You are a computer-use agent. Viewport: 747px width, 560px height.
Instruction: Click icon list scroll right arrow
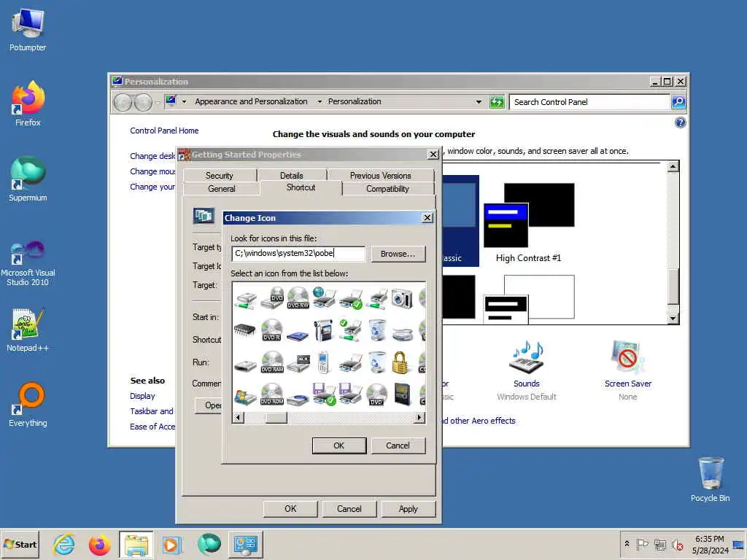pos(419,418)
